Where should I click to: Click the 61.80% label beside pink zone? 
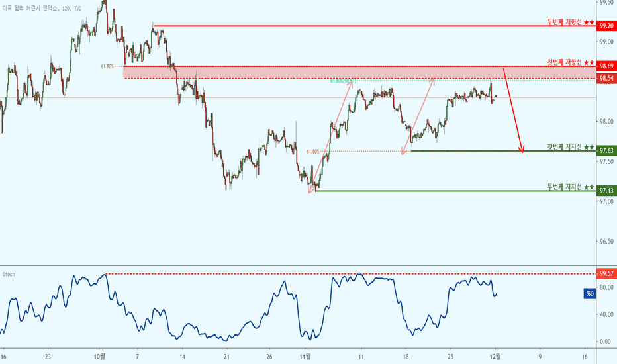[x=107, y=66]
